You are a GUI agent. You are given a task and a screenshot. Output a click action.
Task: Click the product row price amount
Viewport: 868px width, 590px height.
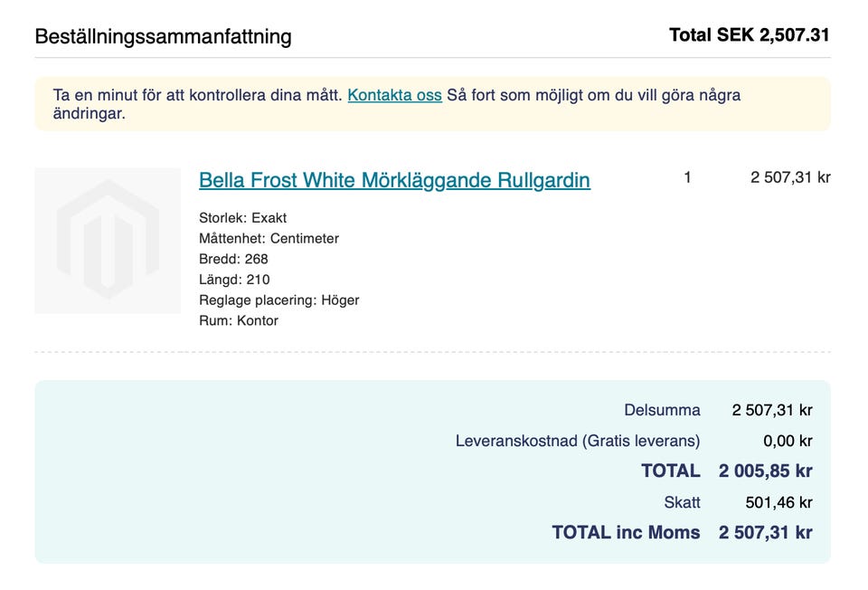click(789, 177)
